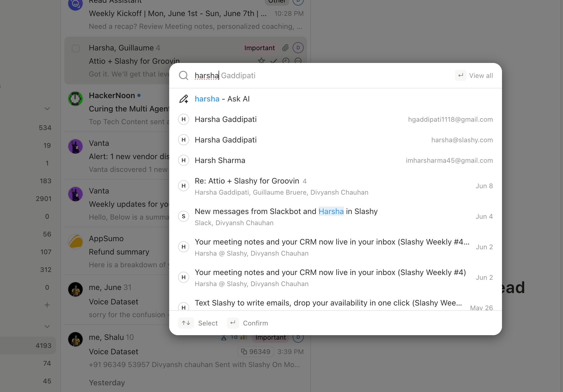Click the Yesterday date group header
This screenshot has height=392, width=563.
[107, 383]
